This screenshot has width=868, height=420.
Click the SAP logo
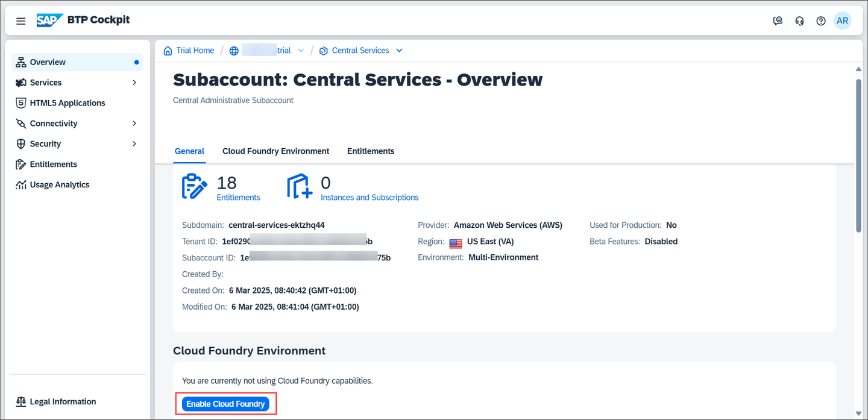point(50,20)
